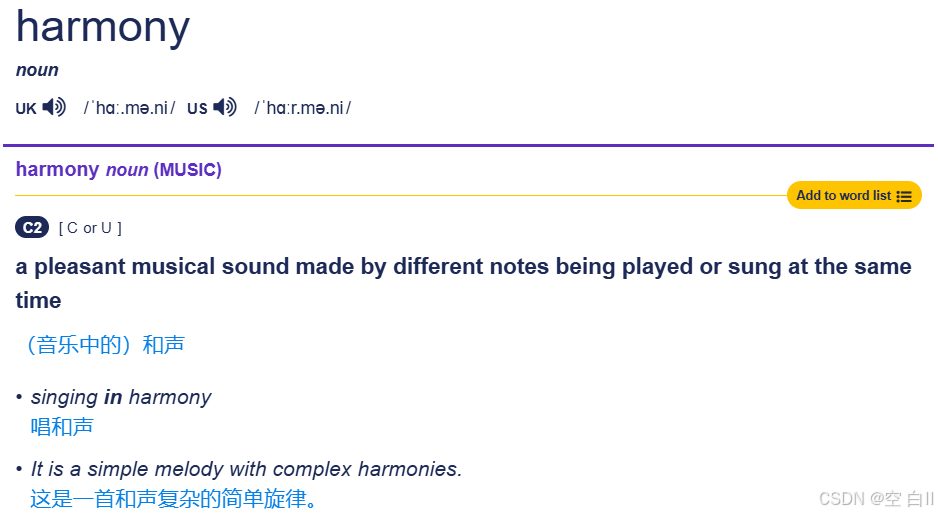This screenshot has height=514, width=938.
Task: Click the UK phonetic transcription /ˈhɑː.mə.ni/
Action: [x=129, y=108]
